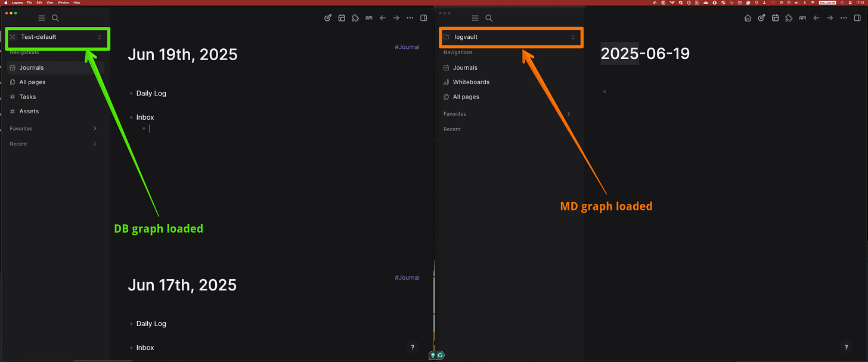Click the API button in Test-default toolbar
The image size is (868, 362).
tap(369, 18)
